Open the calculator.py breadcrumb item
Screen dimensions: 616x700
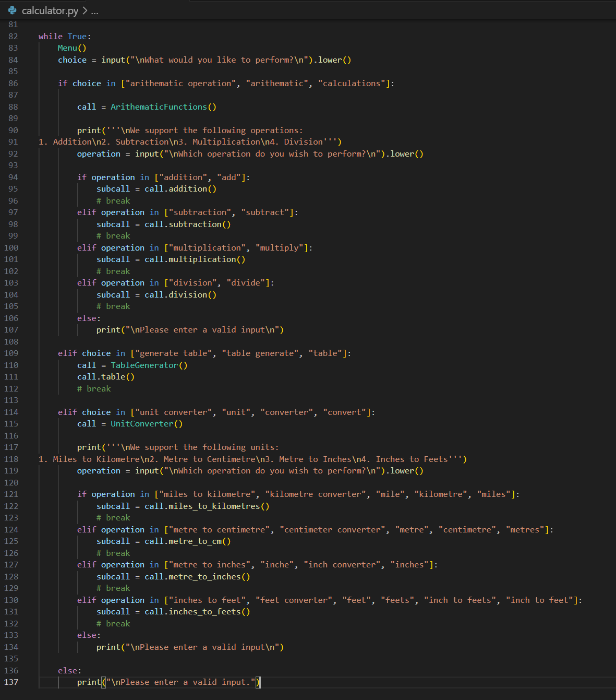pyautogui.click(x=50, y=10)
